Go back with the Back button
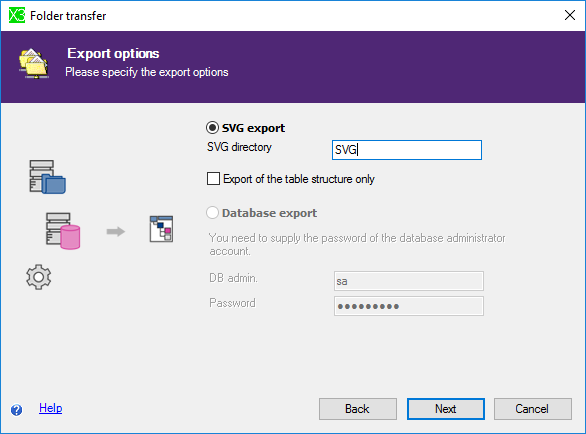Viewport: 586px width, 434px height. coord(358,409)
